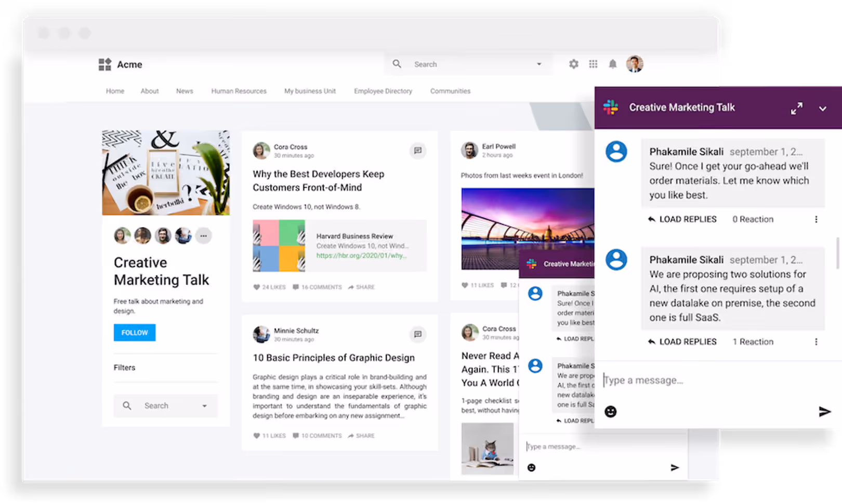Click comment icon on Minnie Schultz post
The image size is (842, 504).
[x=417, y=334]
